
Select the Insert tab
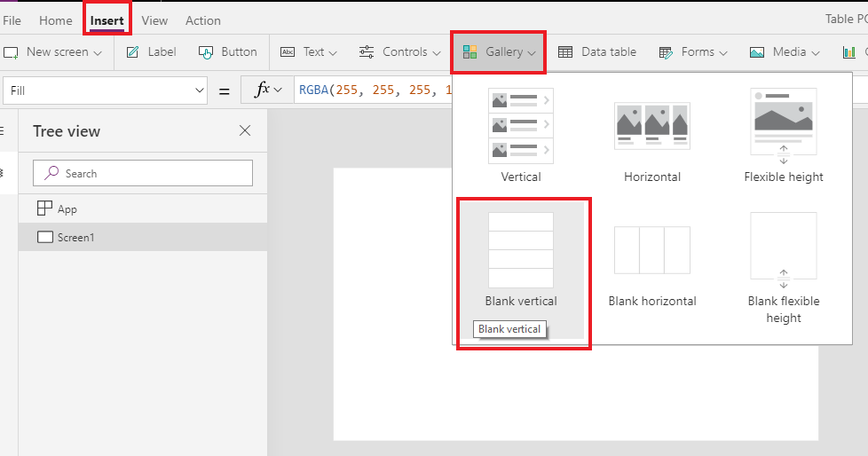pyautogui.click(x=107, y=20)
